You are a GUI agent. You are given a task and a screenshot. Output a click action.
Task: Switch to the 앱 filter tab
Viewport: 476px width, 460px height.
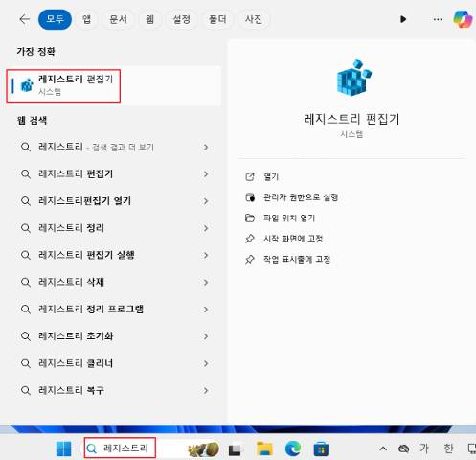tap(86, 19)
